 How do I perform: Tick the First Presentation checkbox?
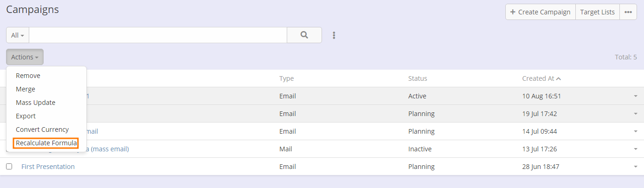(x=9, y=167)
